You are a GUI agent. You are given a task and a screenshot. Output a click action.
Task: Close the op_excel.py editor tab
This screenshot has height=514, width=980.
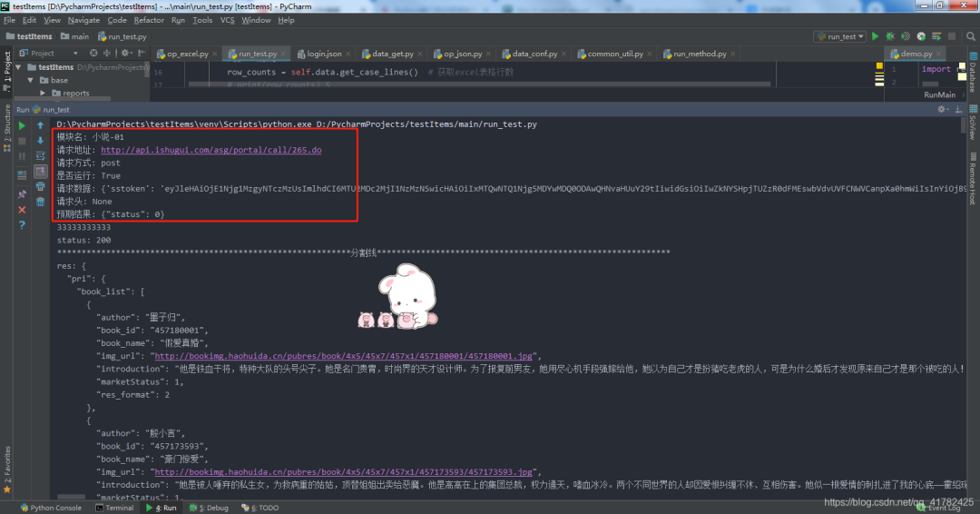(x=215, y=54)
